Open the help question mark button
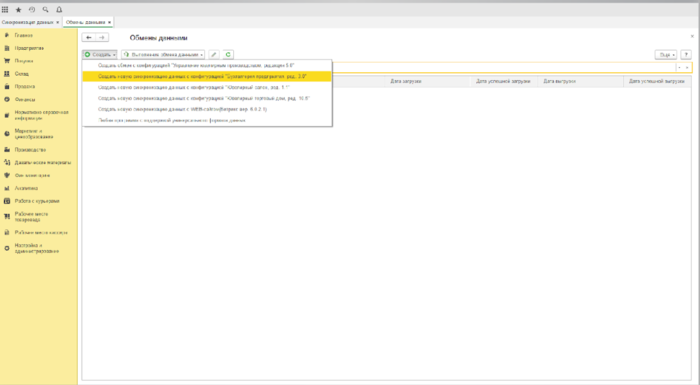The width and height of the screenshot is (700, 385). click(686, 54)
